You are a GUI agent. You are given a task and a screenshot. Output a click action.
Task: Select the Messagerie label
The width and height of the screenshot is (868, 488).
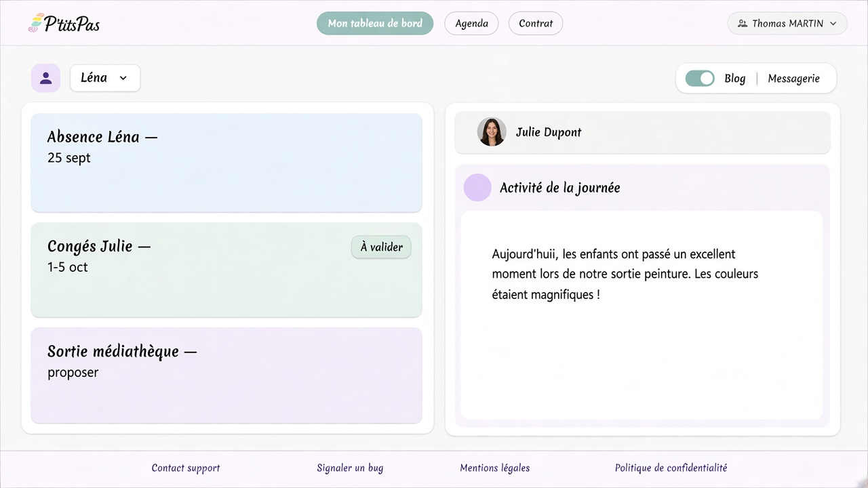pos(793,79)
